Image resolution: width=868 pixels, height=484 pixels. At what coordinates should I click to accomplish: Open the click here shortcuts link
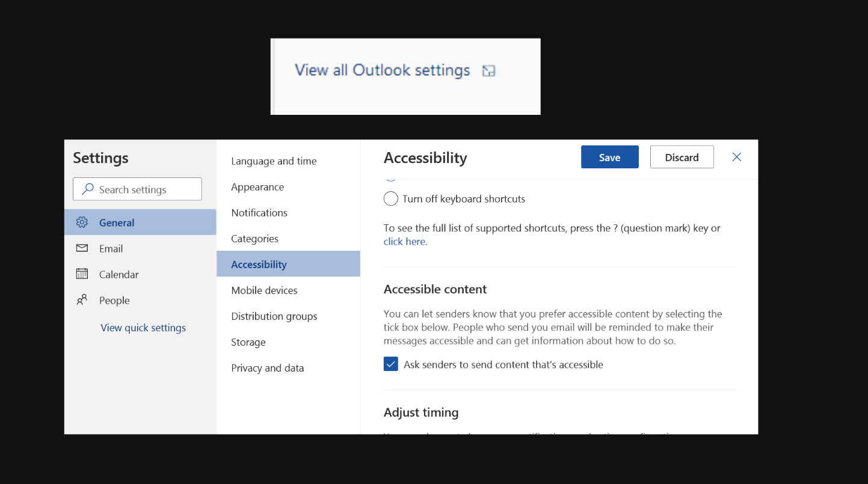405,242
